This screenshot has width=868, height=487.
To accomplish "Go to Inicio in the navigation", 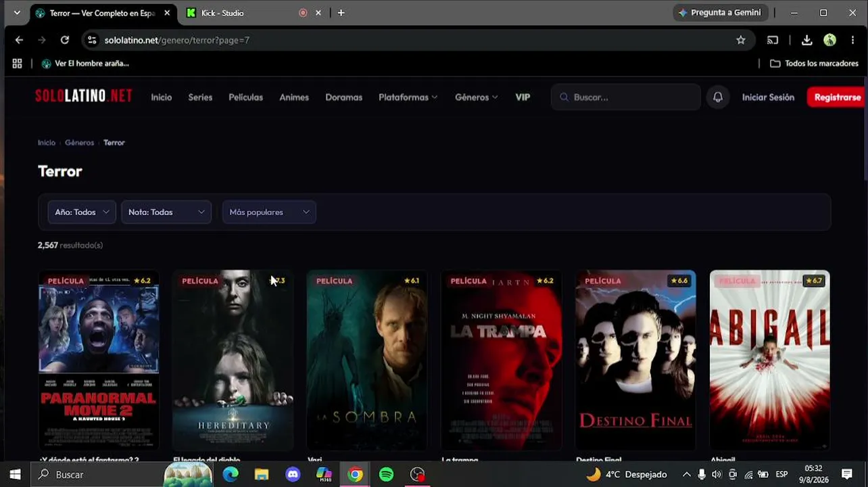I will (x=162, y=97).
